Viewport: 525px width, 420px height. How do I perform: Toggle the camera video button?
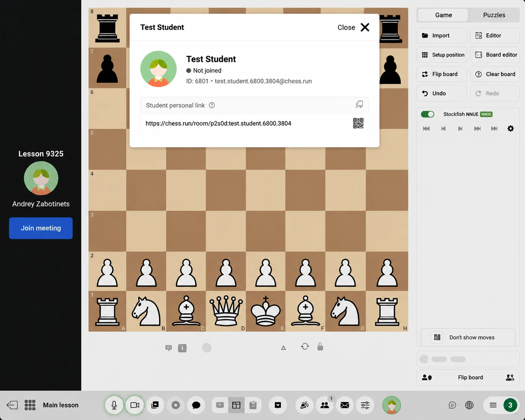click(135, 405)
